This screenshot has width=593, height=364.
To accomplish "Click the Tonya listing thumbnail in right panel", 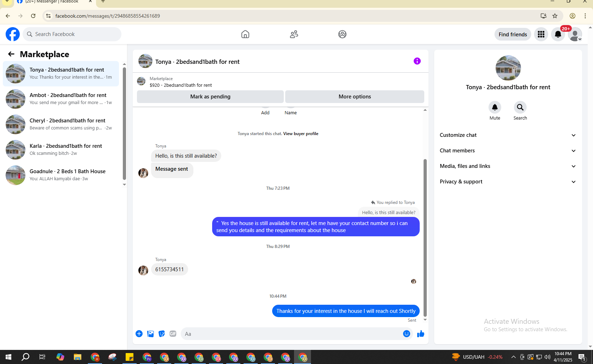I will tap(508, 68).
